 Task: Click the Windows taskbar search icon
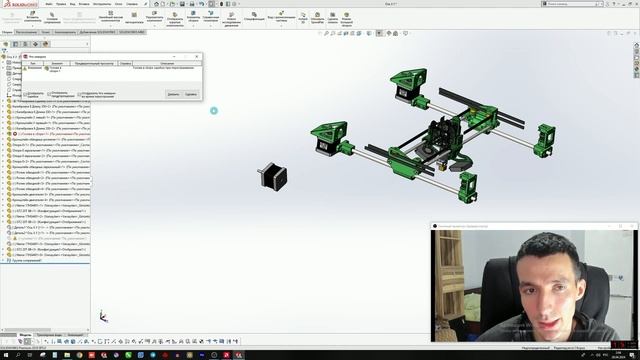click(18, 355)
